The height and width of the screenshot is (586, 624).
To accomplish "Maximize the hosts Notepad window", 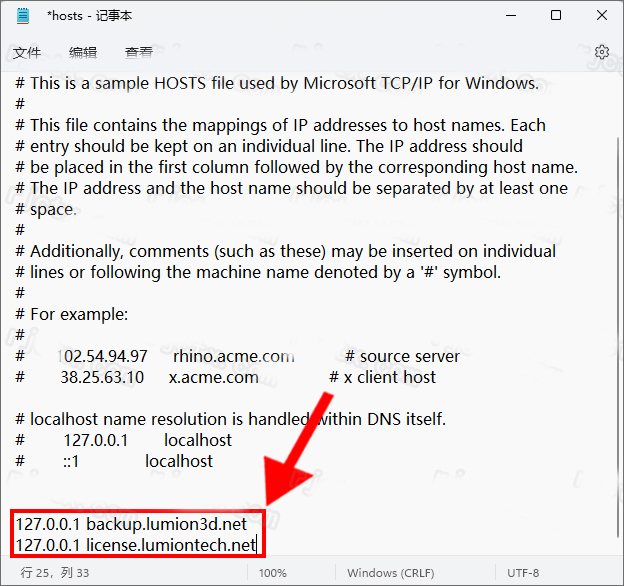I will (556, 16).
